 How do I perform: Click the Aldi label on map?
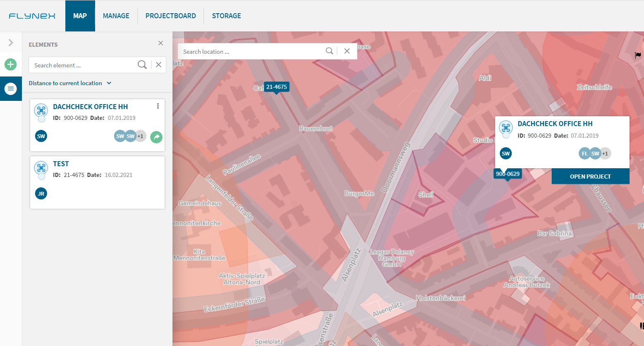pos(485,78)
